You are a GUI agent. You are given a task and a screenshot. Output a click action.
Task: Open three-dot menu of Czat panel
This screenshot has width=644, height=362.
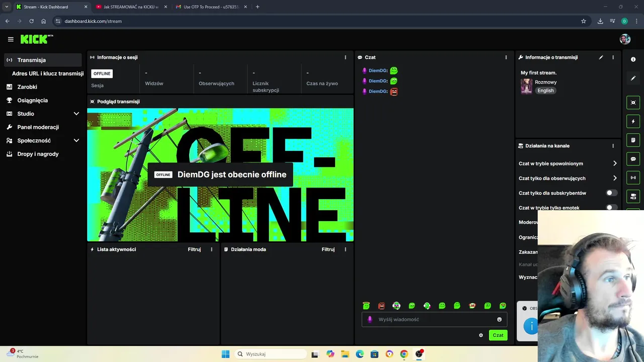click(x=506, y=57)
